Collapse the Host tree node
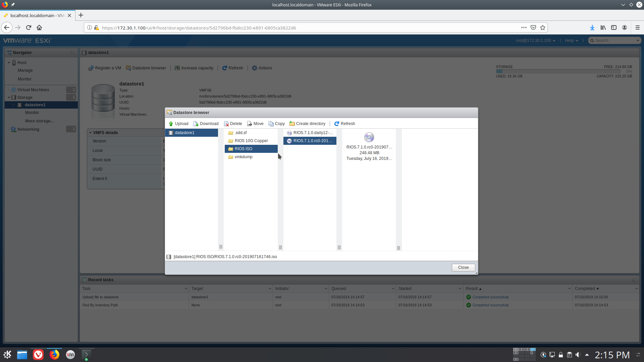 click(x=9, y=63)
